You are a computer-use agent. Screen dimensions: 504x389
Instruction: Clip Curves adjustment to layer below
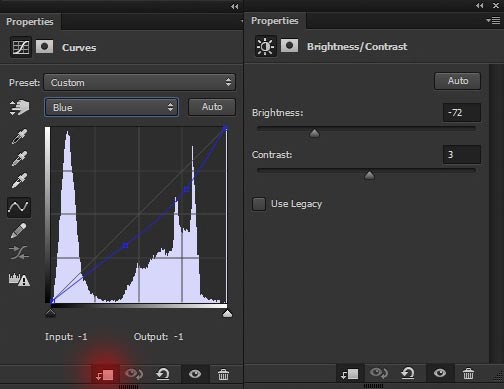click(105, 375)
